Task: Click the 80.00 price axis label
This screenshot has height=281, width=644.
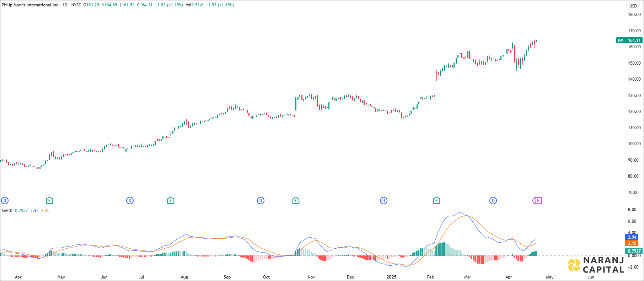Action: (633, 176)
